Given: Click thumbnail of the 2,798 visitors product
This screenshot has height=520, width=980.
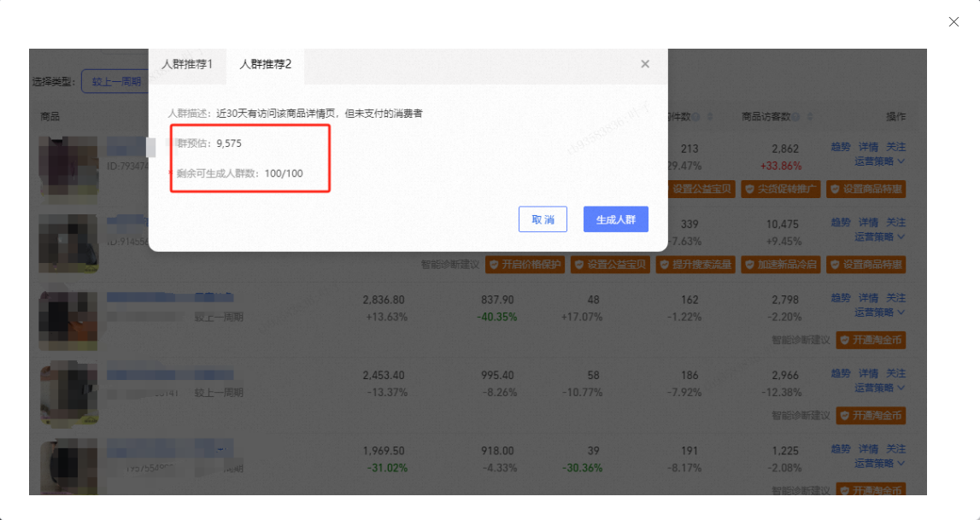Looking at the screenshot, I should pos(68,318).
